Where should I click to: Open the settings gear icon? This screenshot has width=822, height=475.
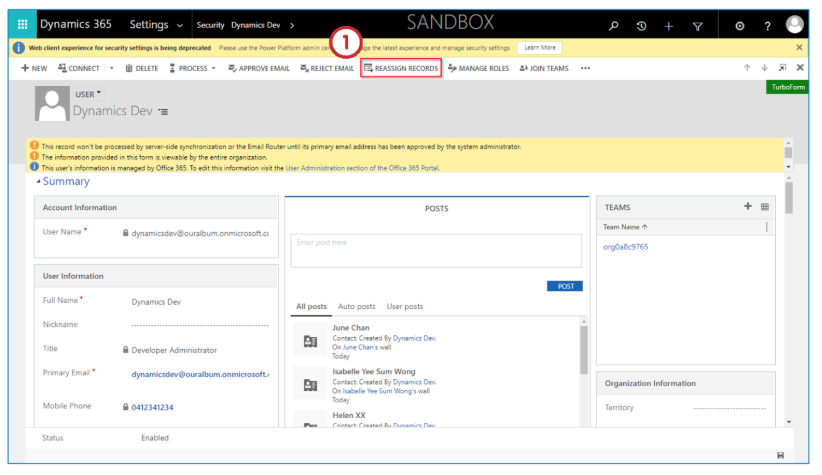coord(740,25)
